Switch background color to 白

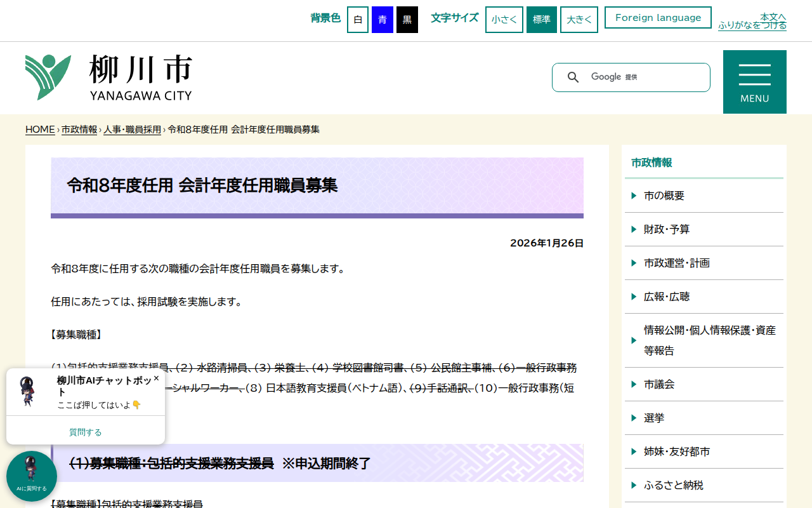pyautogui.click(x=357, y=19)
